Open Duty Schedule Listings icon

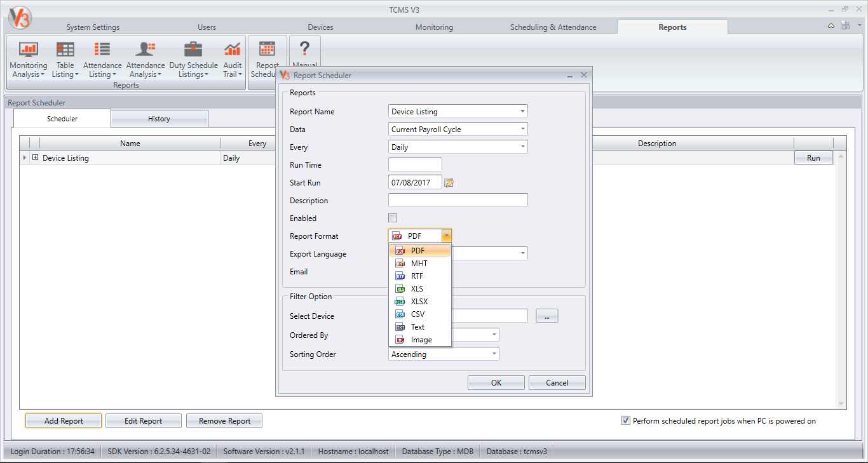point(193,60)
